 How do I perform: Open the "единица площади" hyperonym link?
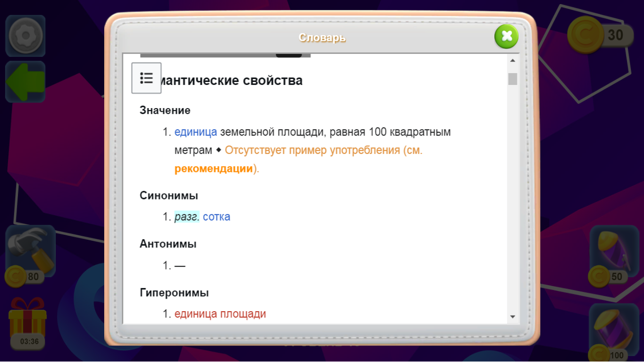[x=220, y=313]
